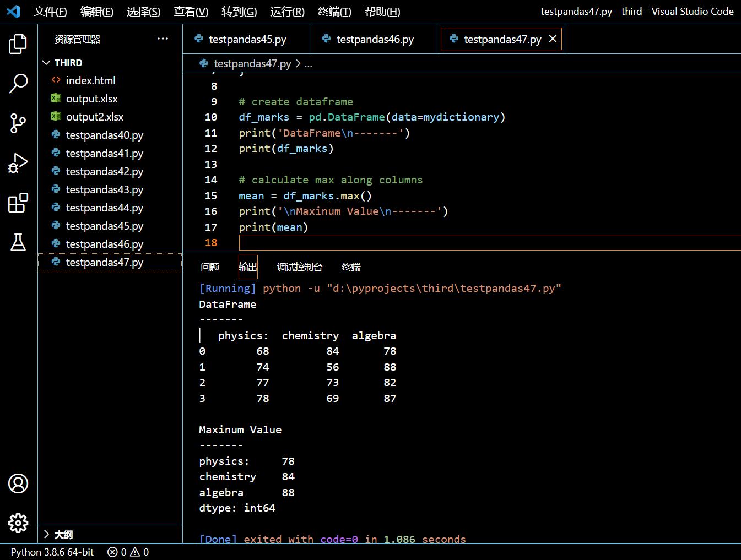
Task: Click 'Maxinum Value' heading in output
Action: 240,430
